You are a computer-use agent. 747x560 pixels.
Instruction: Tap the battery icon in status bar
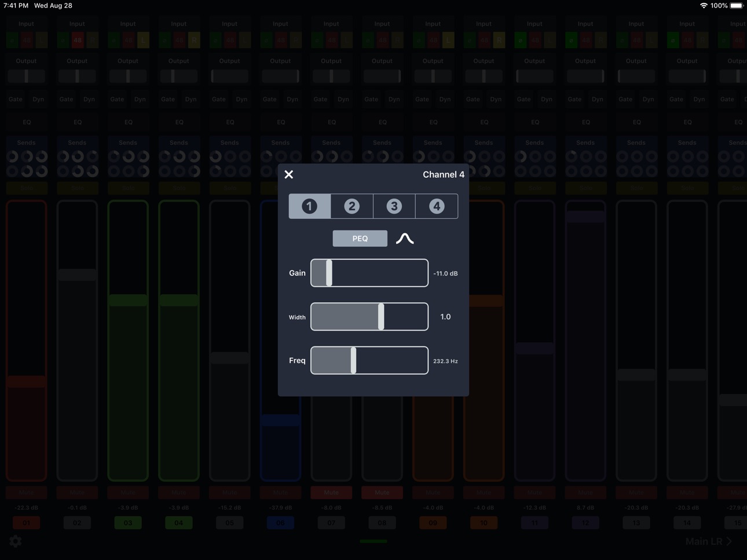(x=737, y=6)
